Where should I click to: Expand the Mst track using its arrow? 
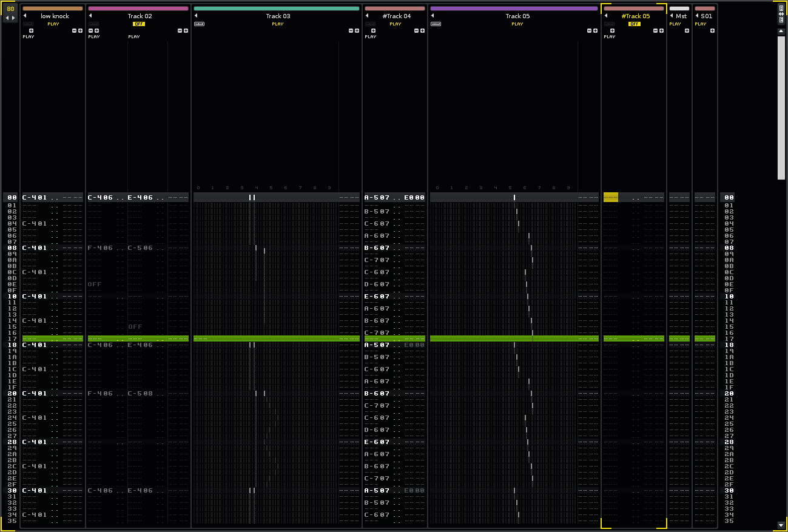pos(672,16)
